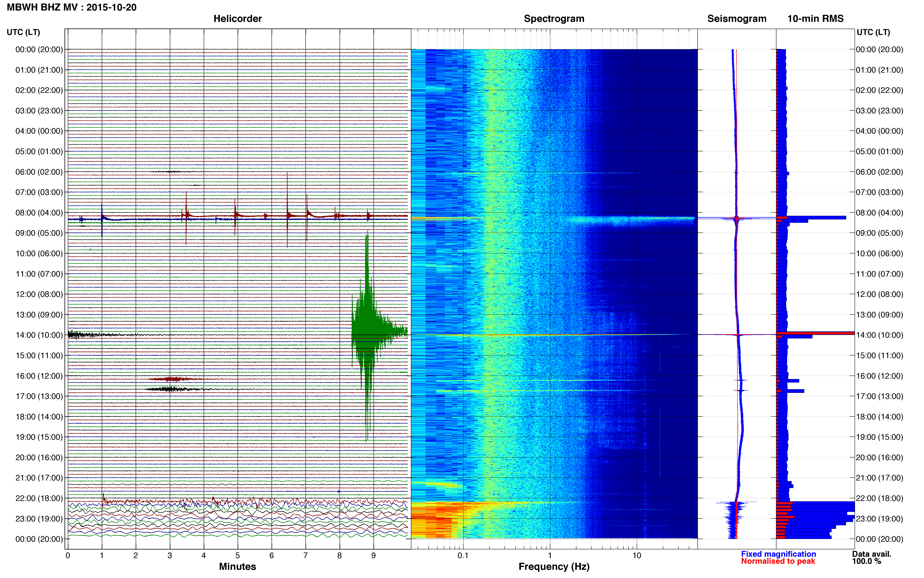The height and width of the screenshot is (578, 924).
Task: Click "05:00 (01:00)" label beside the Helicorder
Action: (39, 151)
